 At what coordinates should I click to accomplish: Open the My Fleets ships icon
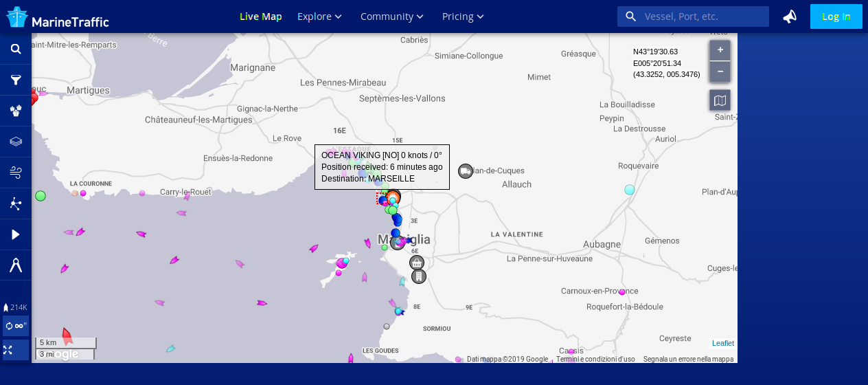pyautogui.click(x=16, y=111)
